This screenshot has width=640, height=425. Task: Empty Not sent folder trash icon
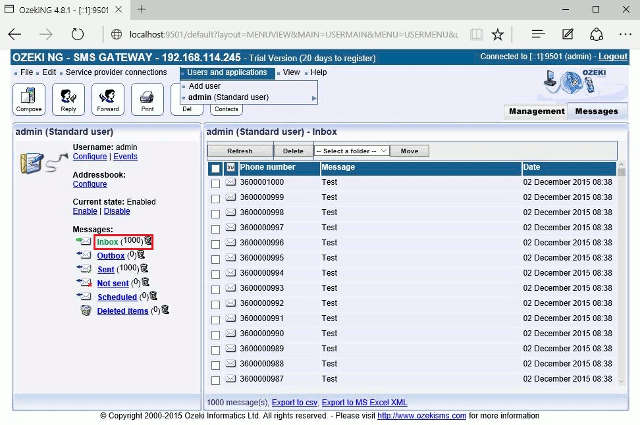[145, 282]
